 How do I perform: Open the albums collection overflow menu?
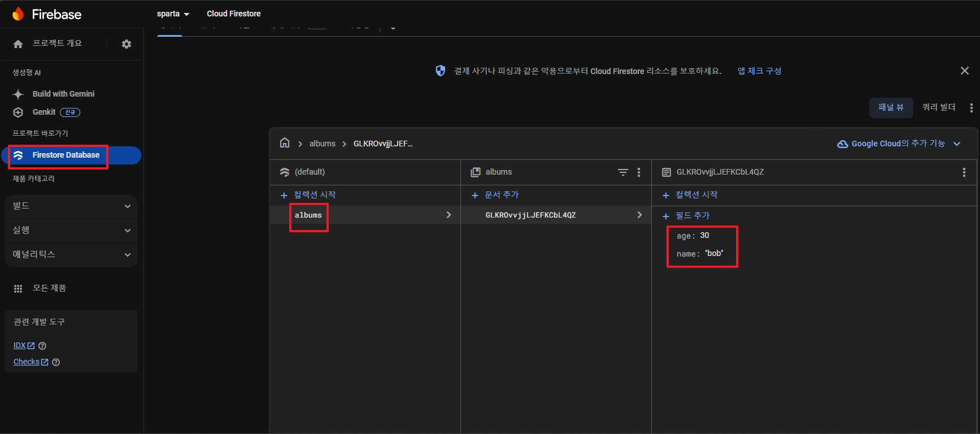(x=639, y=172)
